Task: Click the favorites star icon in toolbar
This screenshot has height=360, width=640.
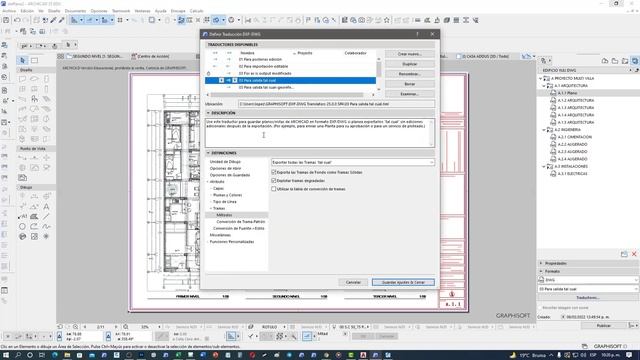Action: point(387,20)
